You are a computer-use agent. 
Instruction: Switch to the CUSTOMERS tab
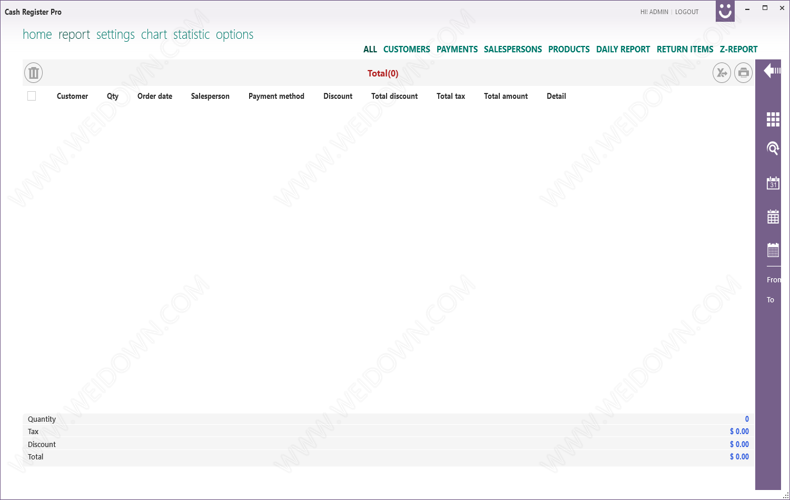pyautogui.click(x=407, y=49)
